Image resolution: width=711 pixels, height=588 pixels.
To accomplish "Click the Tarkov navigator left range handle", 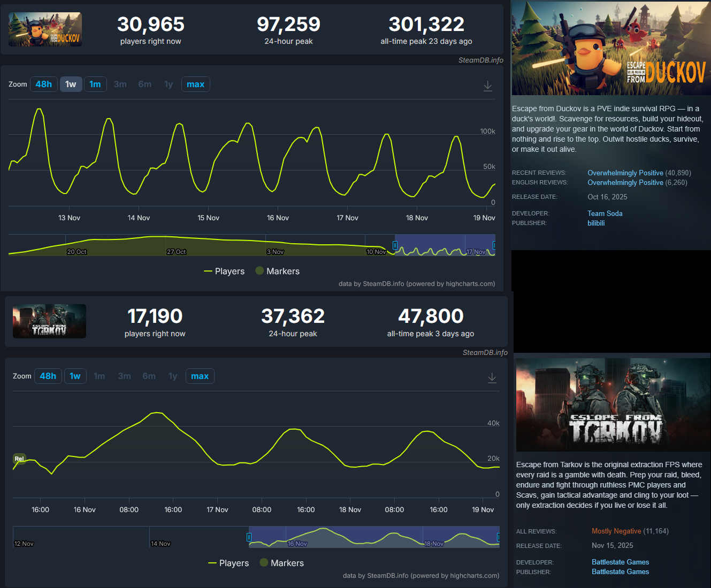I will pos(249,537).
